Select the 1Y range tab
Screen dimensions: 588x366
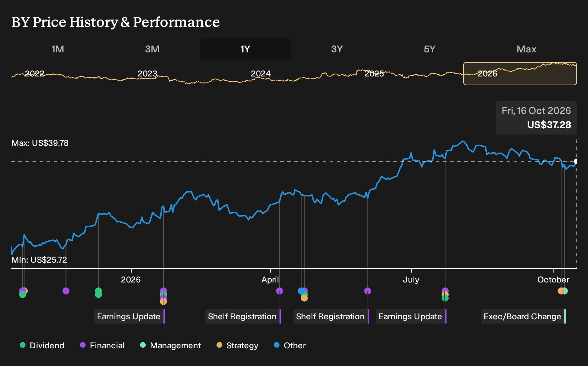point(245,49)
